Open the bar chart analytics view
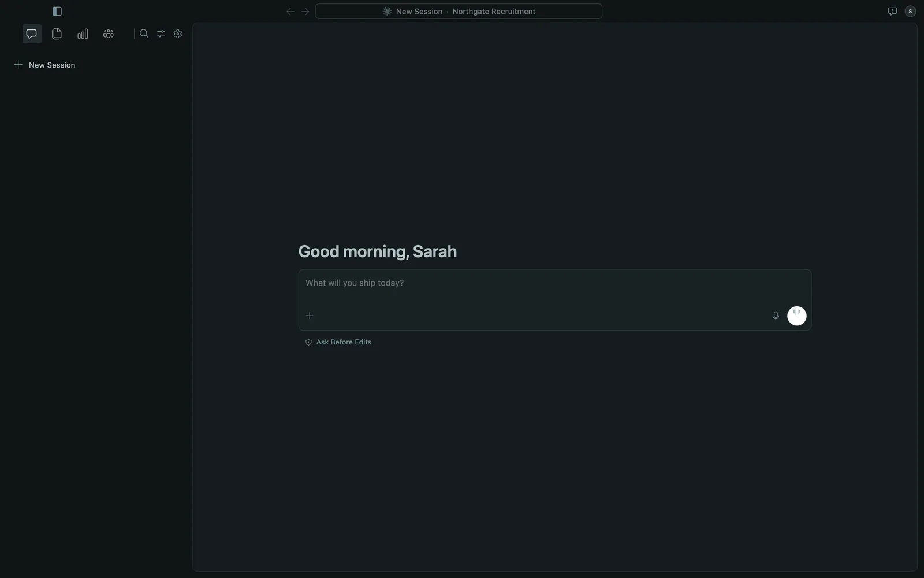This screenshot has height=578, width=924. [83, 34]
